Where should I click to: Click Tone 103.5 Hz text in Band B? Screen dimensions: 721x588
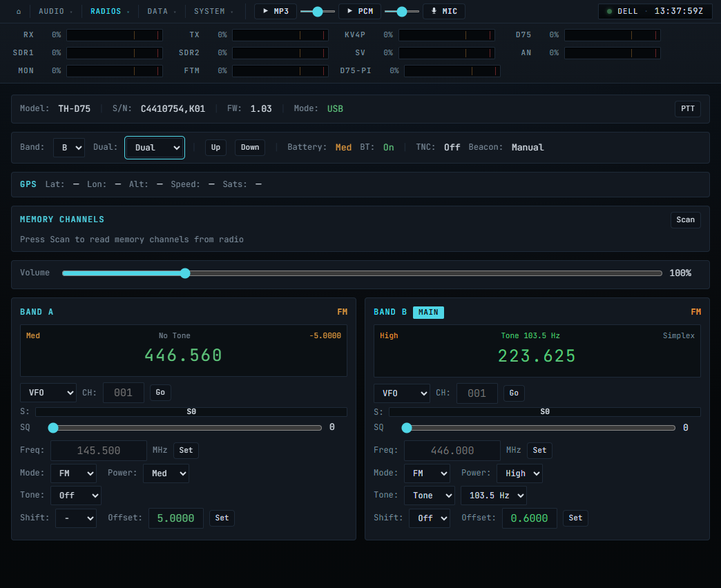530,336
